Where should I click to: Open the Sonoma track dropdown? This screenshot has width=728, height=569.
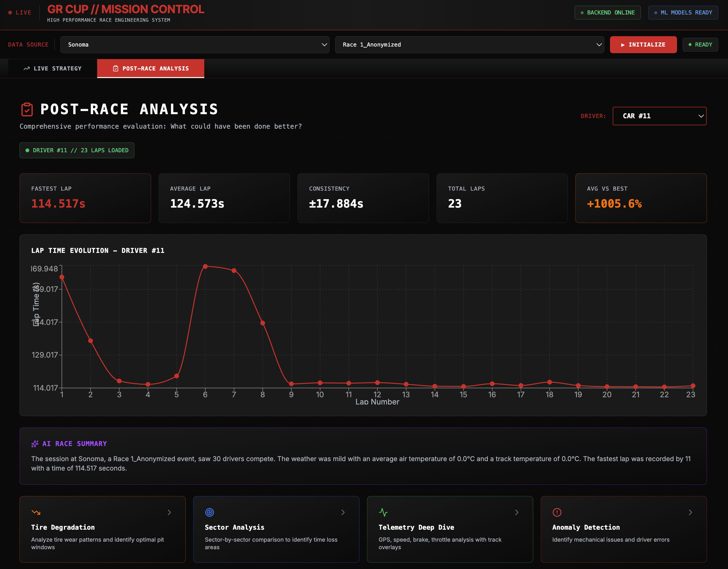tap(195, 45)
